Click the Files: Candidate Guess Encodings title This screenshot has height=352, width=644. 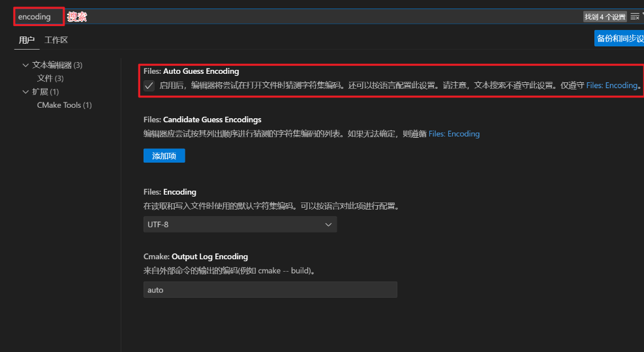coord(202,120)
